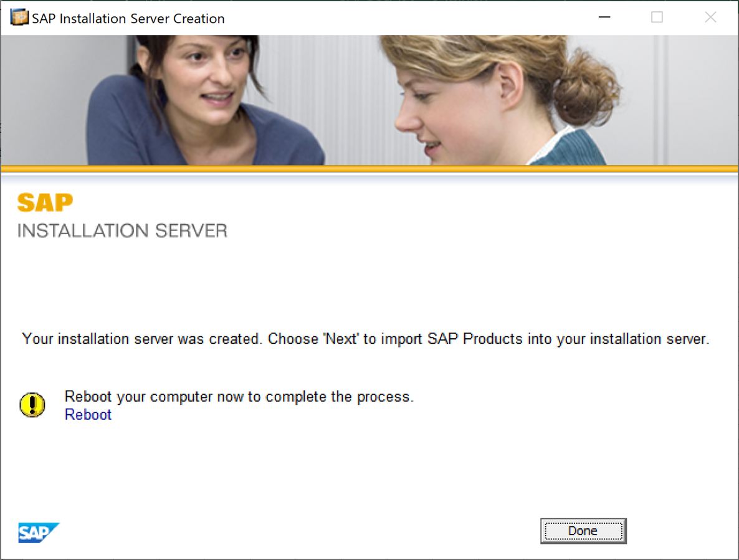
Task: Click the banner photo of two women
Action: point(369,100)
